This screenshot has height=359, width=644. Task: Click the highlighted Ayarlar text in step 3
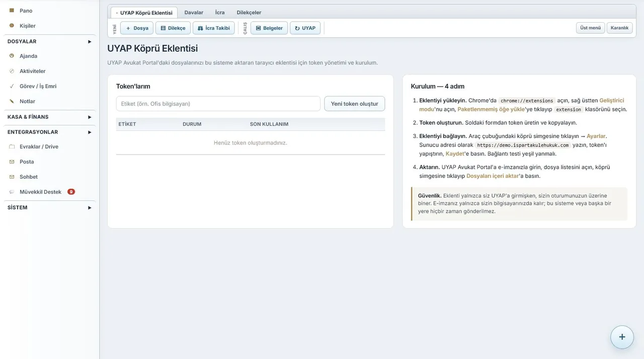pos(596,136)
